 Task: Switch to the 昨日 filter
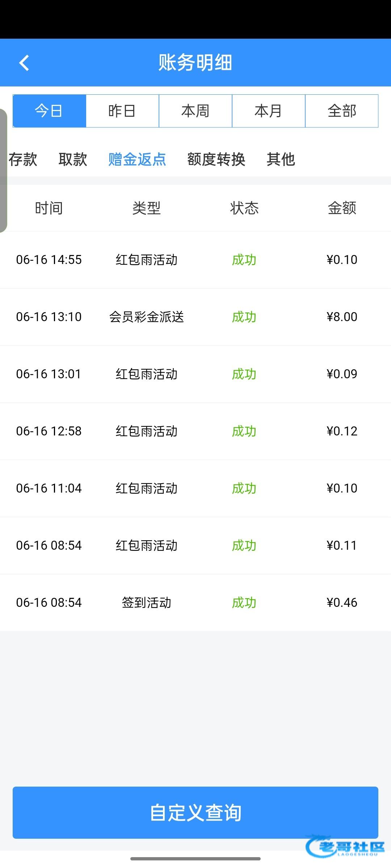tap(122, 111)
